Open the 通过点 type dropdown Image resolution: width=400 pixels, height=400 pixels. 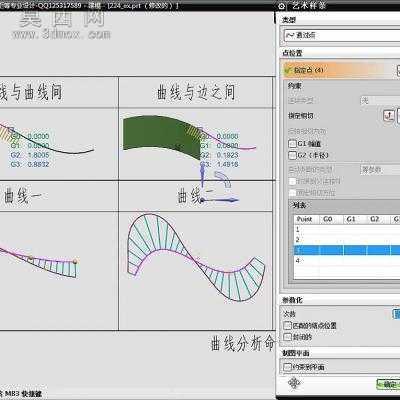pyautogui.click(x=342, y=35)
